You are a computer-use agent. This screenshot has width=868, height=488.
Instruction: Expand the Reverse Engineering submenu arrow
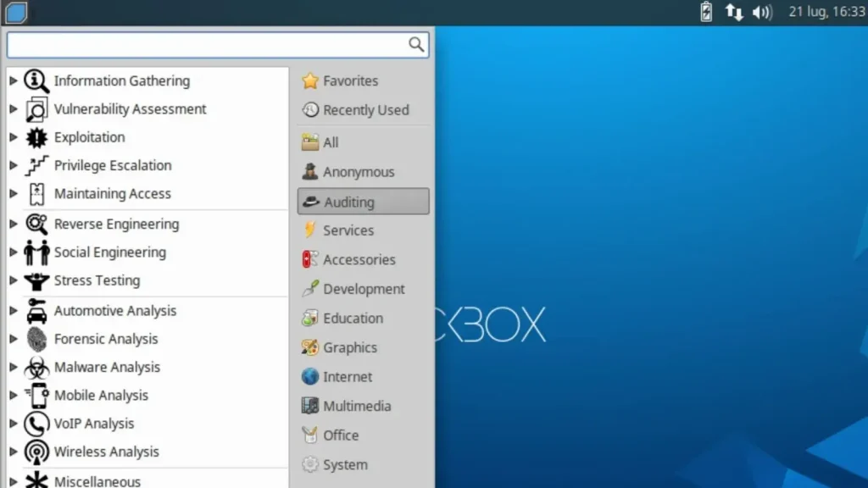[x=14, y=224]
